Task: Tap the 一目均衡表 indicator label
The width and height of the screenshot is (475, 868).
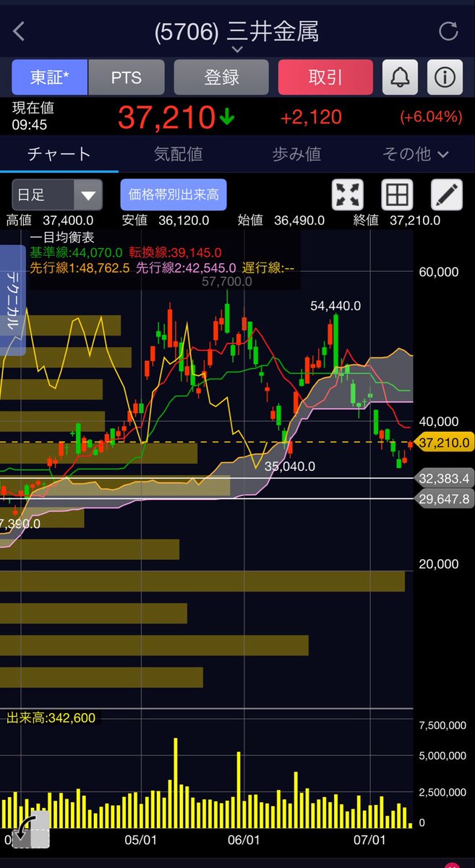Action: 62,237
